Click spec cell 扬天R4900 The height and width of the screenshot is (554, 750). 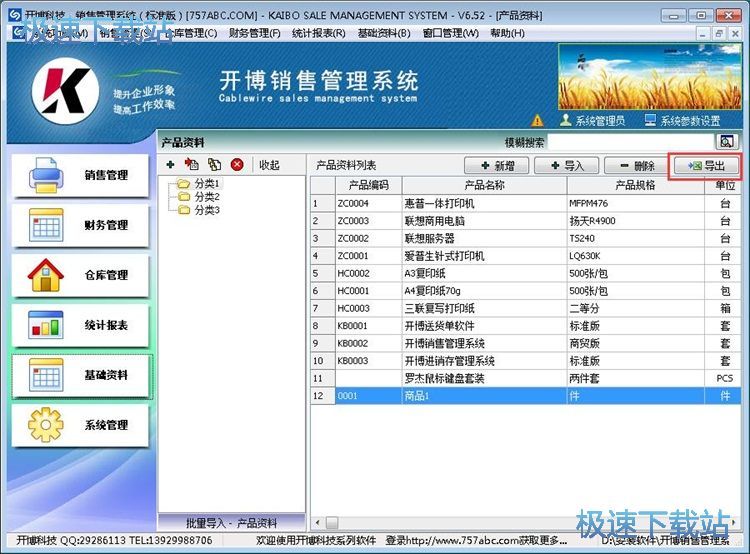click(635, 221)
